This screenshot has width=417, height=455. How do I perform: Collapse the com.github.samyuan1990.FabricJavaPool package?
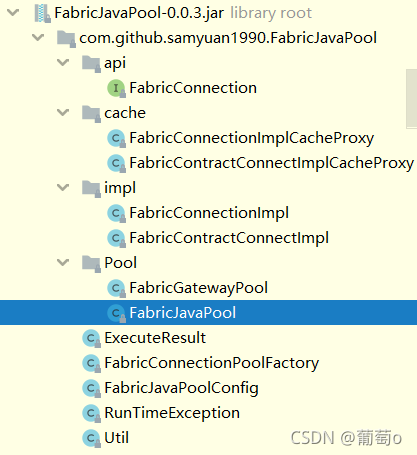(x=38, y=38)
